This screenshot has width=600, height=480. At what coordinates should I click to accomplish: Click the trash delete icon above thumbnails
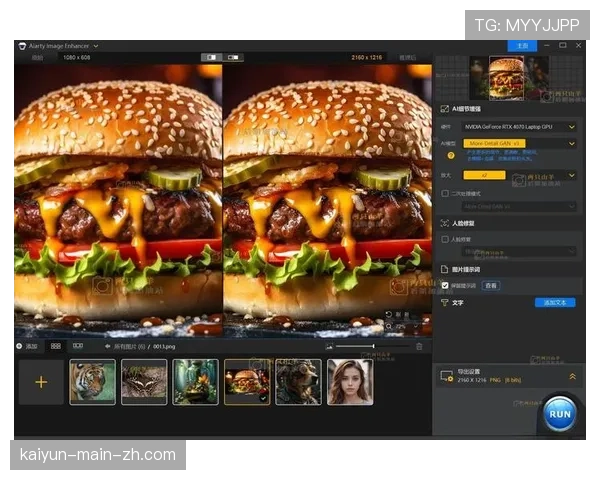click(x=419, y=346)
